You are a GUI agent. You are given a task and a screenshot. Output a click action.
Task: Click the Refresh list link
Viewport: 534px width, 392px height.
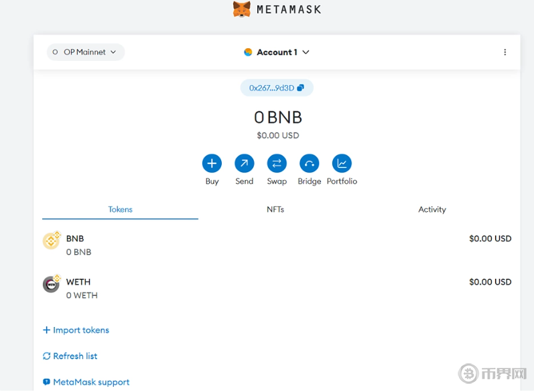point(70,356)
